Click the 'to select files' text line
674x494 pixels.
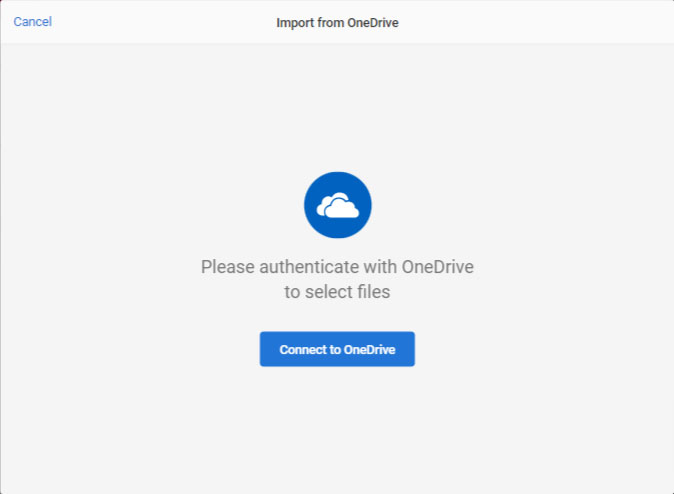tap(337, 292)
